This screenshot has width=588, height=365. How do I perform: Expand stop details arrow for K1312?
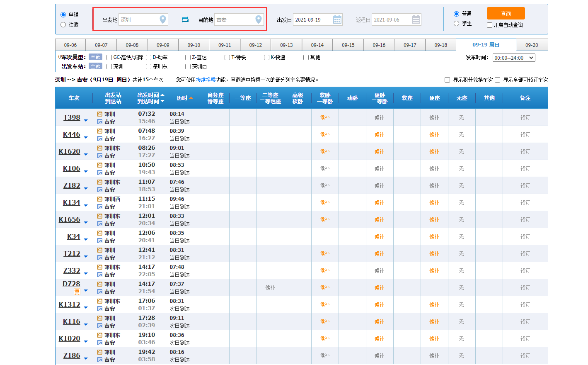click(86, 308)
